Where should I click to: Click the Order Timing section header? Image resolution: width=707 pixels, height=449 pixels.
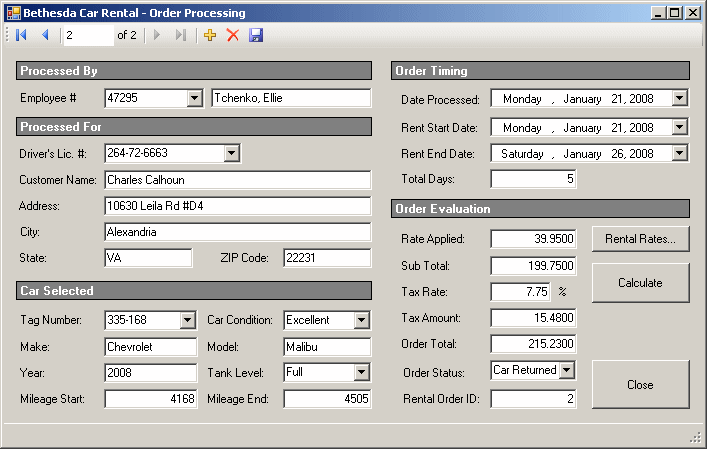click(x=540, y=71)
